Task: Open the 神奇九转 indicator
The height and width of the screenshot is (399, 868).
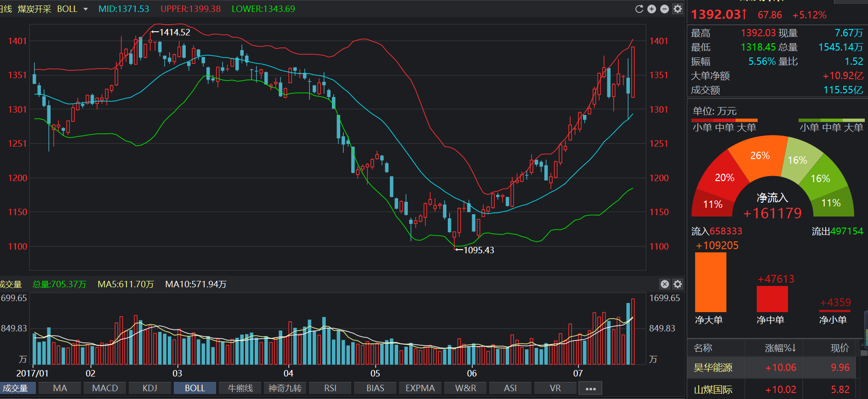Action: pos(285,388)
